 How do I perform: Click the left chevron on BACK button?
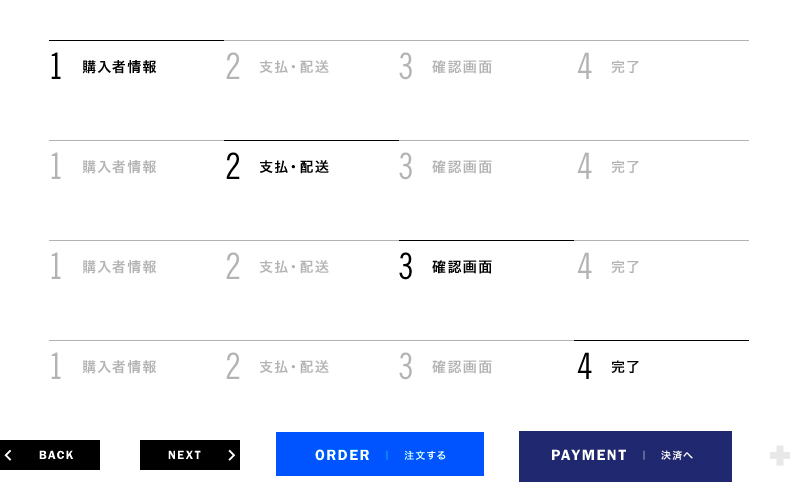8,455
